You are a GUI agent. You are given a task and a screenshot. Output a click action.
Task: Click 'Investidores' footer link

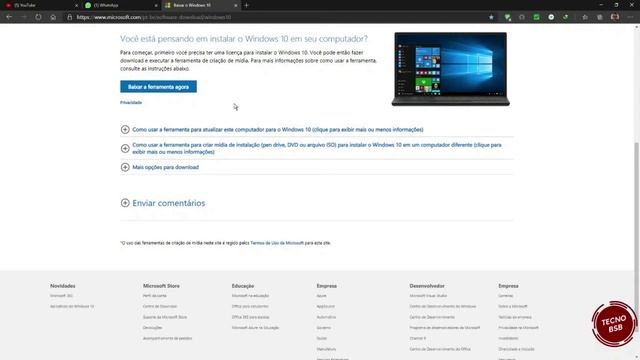(x=508, y=338)
